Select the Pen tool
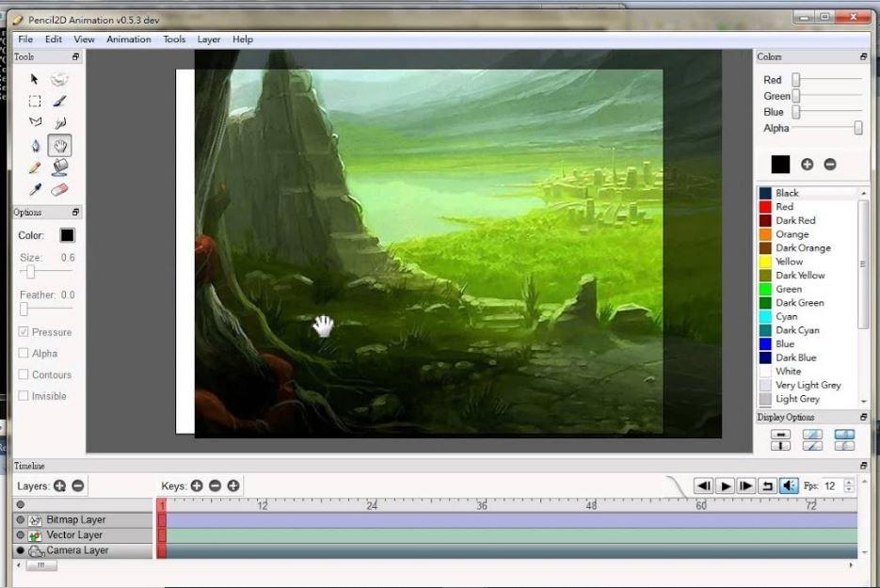The image size is (880, 588). 35,146
